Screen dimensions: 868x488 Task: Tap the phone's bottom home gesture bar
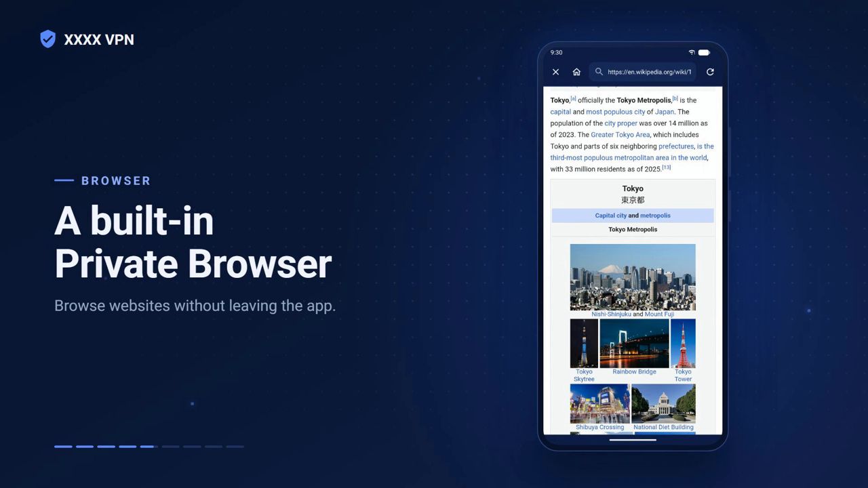[633, 439]
